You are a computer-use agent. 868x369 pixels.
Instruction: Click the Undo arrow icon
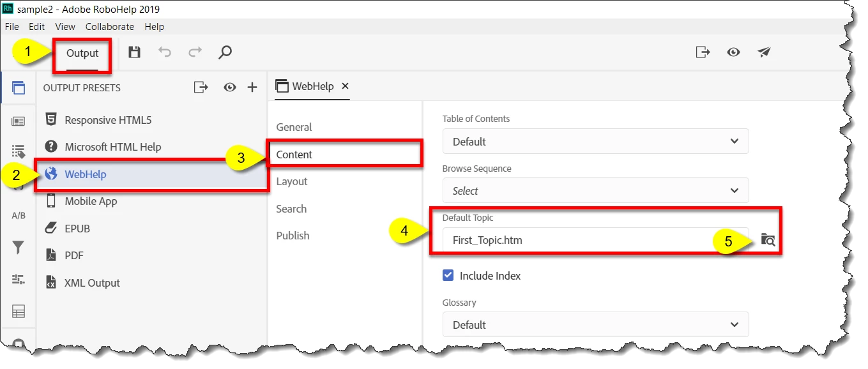coord(165,52)
